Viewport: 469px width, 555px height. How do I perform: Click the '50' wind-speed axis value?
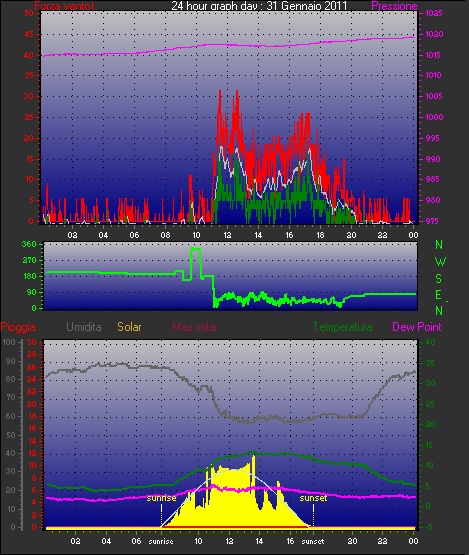tap(29, 13)
